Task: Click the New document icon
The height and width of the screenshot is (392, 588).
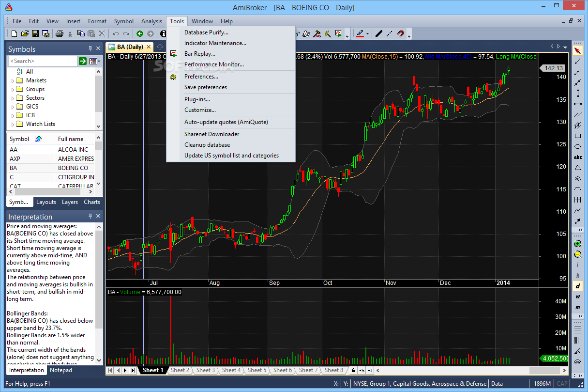Action: coord(14,33)
